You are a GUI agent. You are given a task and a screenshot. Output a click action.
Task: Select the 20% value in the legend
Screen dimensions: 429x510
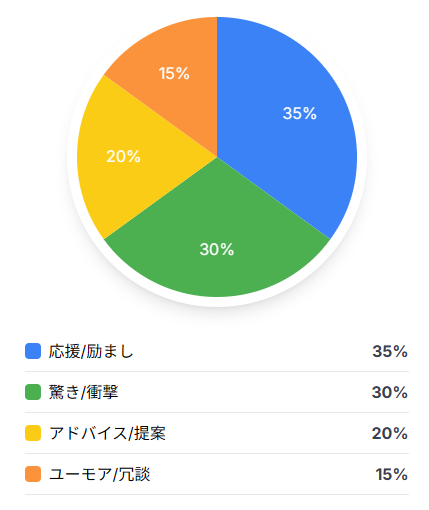tap(390, 433)
